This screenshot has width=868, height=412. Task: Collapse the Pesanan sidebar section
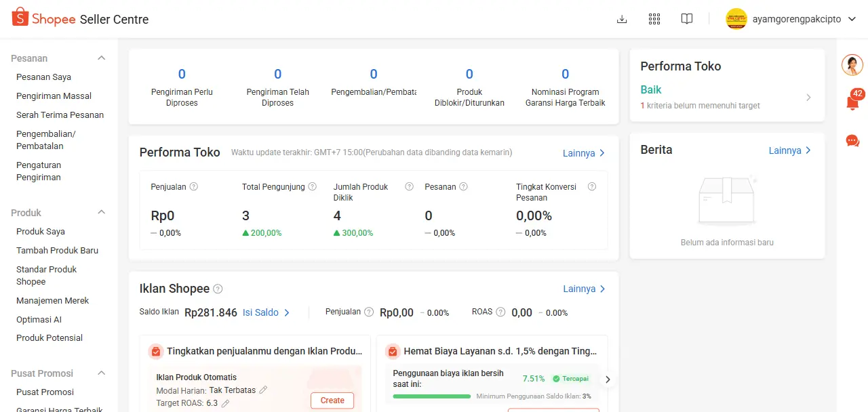pyautogui.click(x=102, y=58)
